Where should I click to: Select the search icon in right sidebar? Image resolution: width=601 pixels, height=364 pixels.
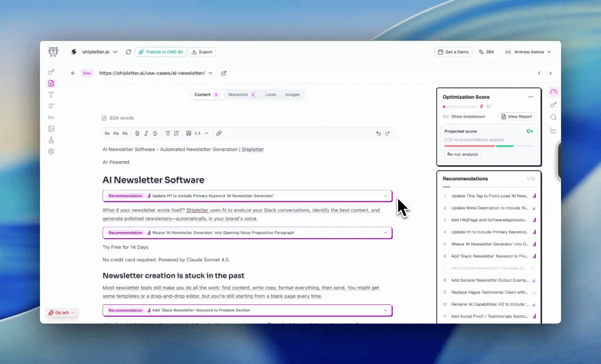click(553, 117)
